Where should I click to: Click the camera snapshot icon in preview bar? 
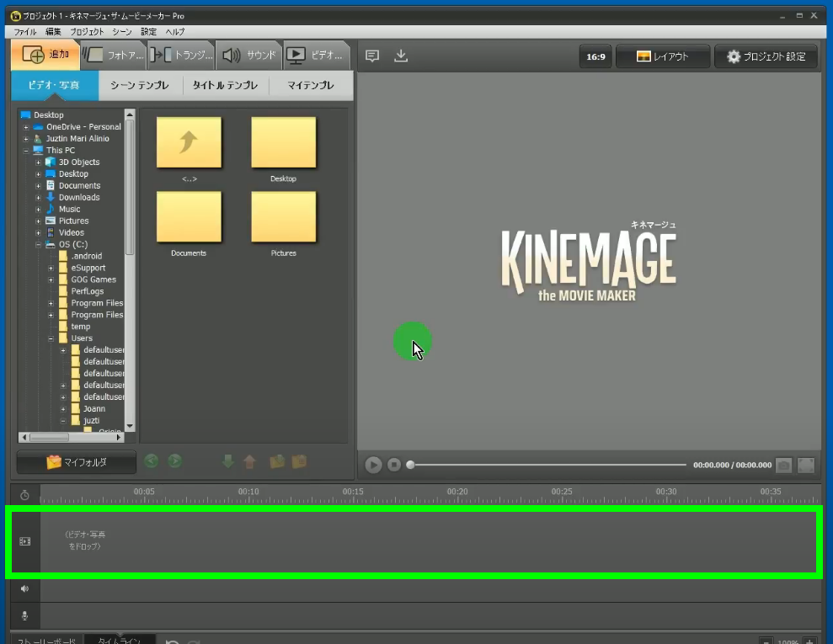click(783, 465)
